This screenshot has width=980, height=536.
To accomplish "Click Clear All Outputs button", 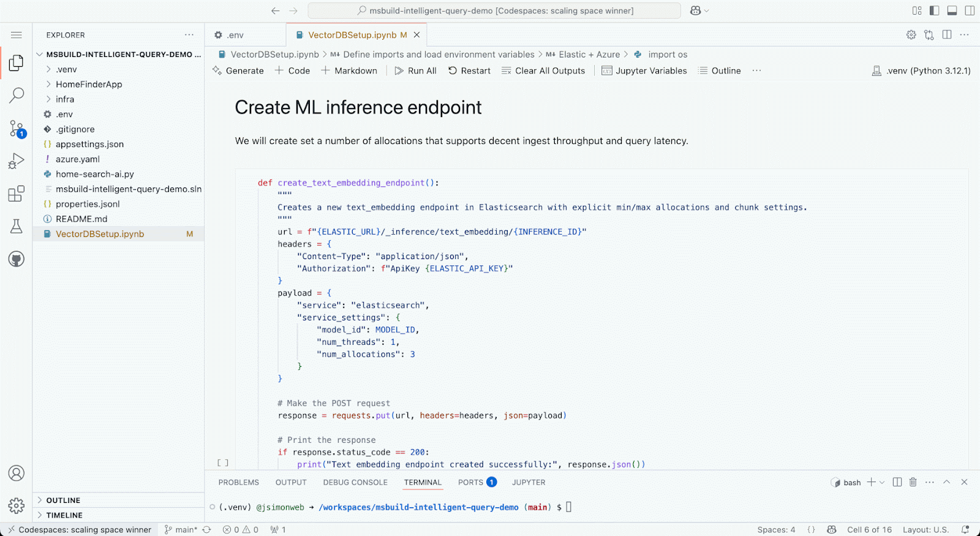I will (x=543, y=70).
